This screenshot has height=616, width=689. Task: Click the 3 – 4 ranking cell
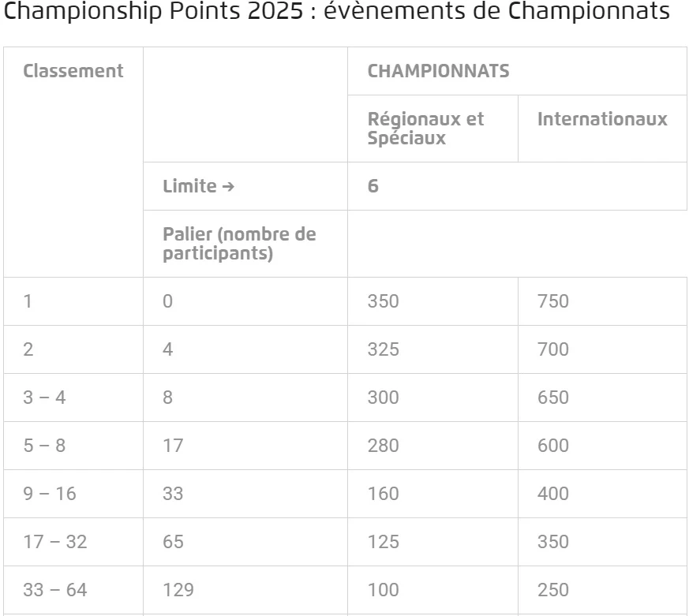[73, 398]
